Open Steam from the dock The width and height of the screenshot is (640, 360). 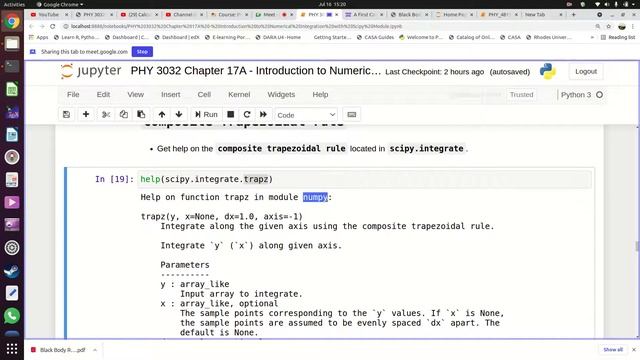(x=12, y=270)
